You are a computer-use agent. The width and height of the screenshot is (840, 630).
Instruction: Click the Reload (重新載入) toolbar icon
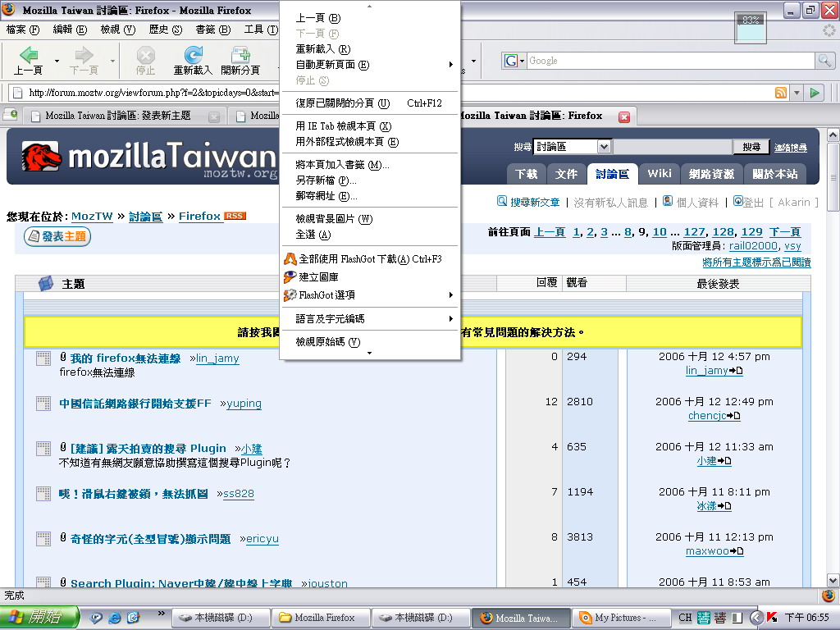(x=193, y=60)
